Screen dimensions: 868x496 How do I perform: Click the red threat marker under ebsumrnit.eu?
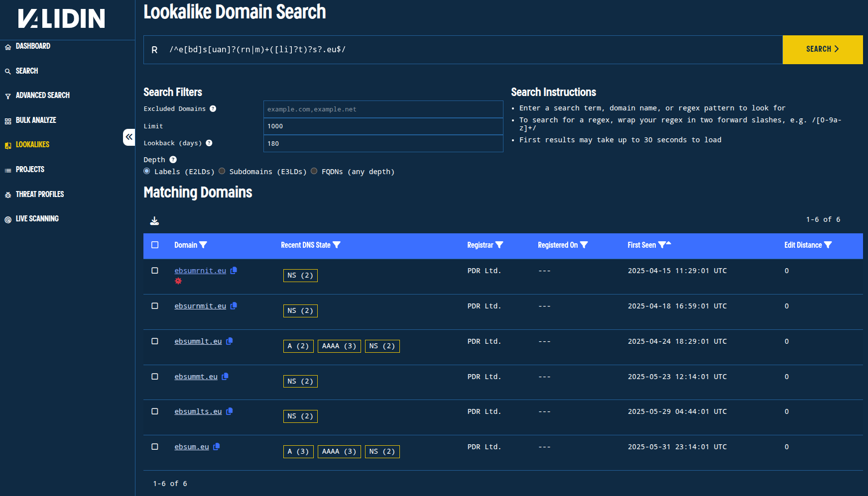click(x=178, y=281)
